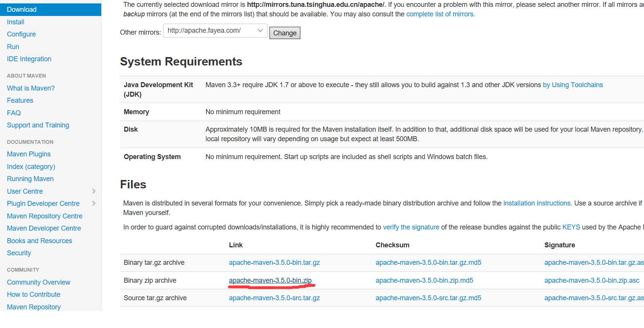Click the Files heading
The height and width of the screenshot is (328, 644).
pos(133,185)
